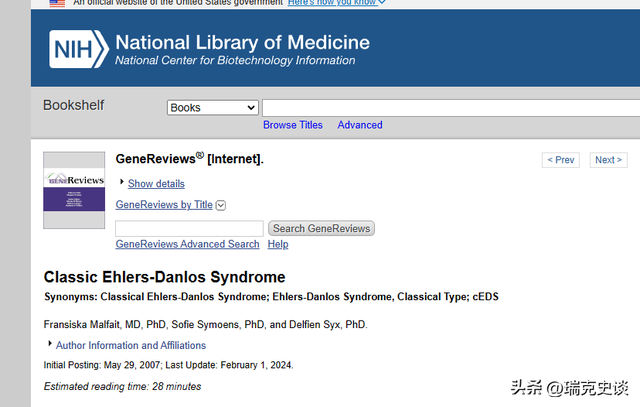Open the GeneReviews book cover thumbnail

[x=74, y=190]
